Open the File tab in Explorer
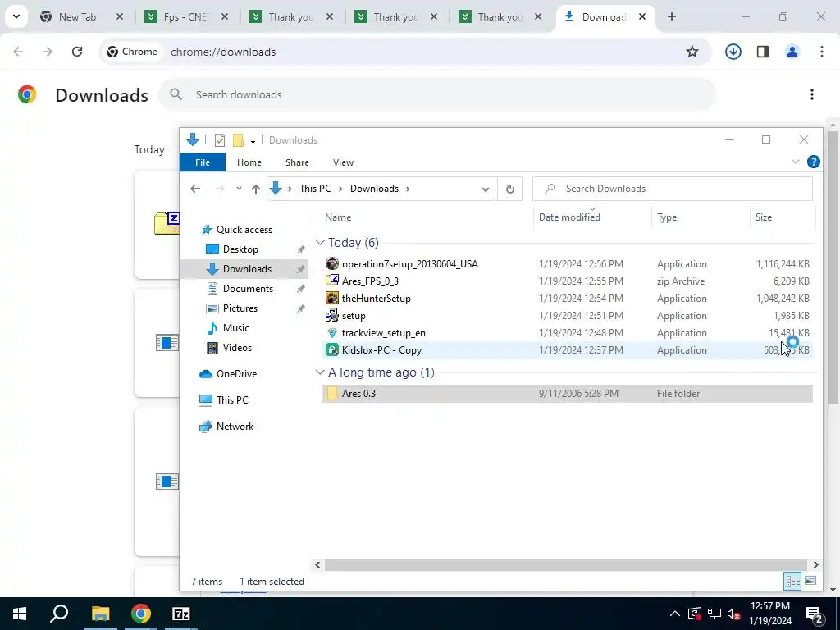The width and height of the screenshot is (840, 630). pos(203,162)
